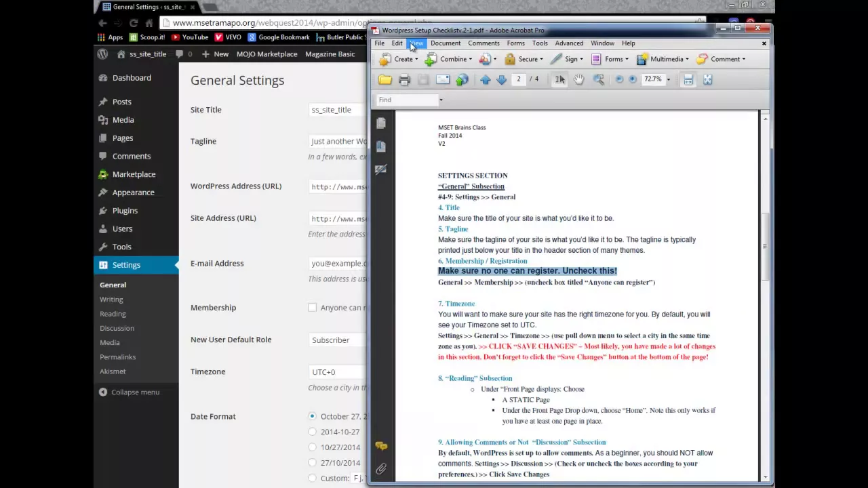This screenshot has height=488, width=868.
Task: Click the WordPress logo in admin bar
Action: tap(102, 54)
